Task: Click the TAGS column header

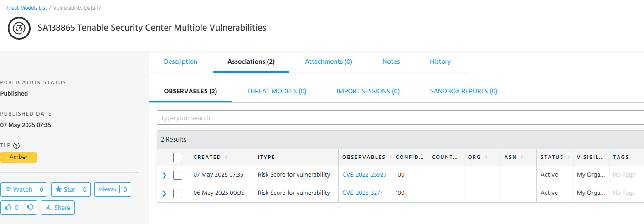Action: 621,157
